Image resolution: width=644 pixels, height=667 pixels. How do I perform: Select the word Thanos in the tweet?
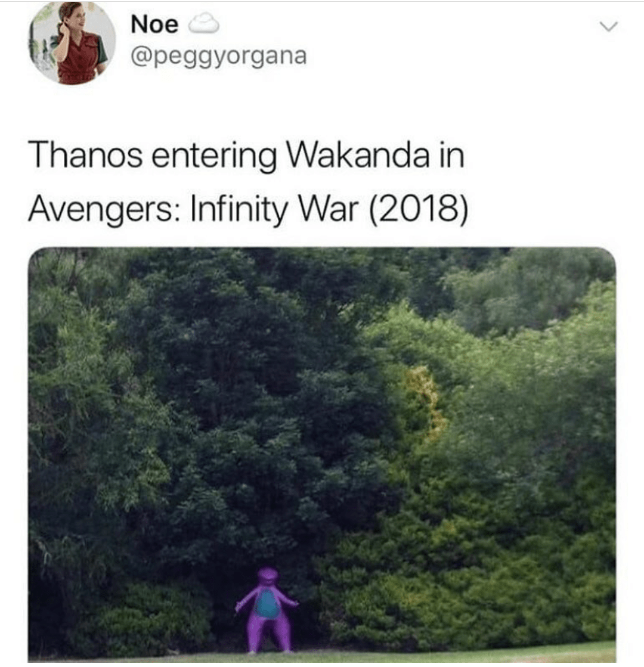click(85, 155)
